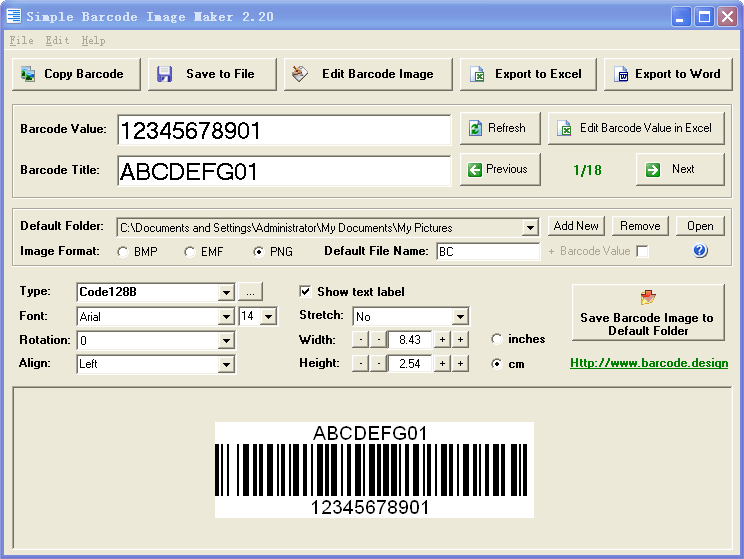Image resolution: width=744 pixels, height=559 pixels.
Task: Toggle Show text label checkbox
Action: pyautogui.click(x=305, y=291)
